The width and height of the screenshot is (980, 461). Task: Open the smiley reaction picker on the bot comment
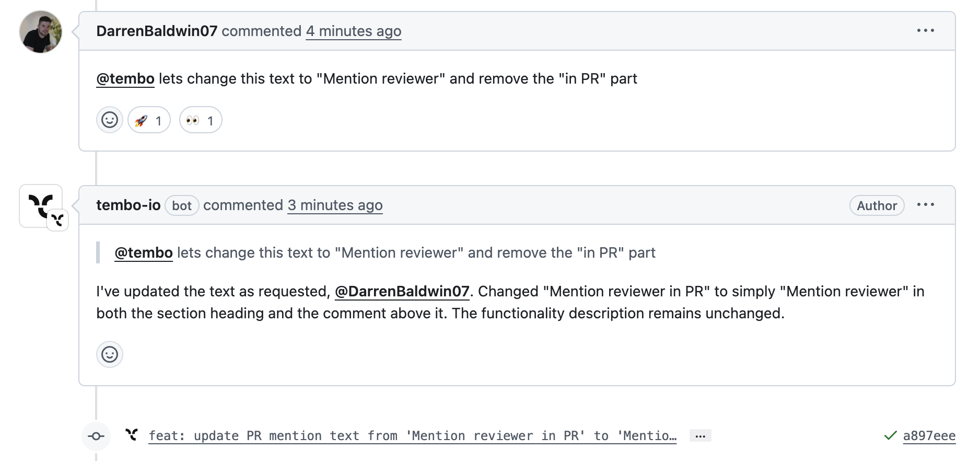[x=109, y=354]
